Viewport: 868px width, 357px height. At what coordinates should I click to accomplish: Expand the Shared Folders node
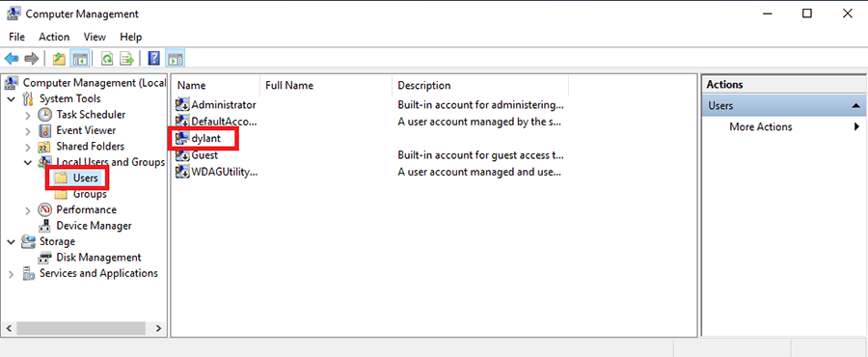(28, 147)
